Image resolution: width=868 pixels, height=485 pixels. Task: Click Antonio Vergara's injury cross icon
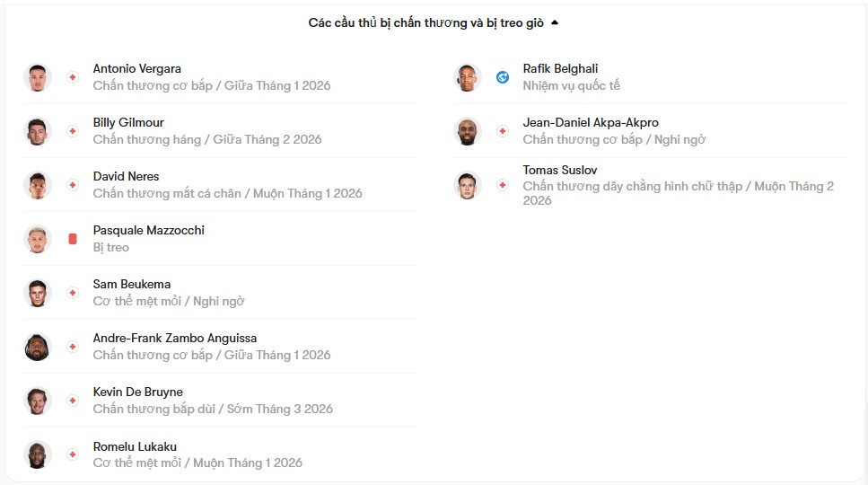[x=73, y=77]
